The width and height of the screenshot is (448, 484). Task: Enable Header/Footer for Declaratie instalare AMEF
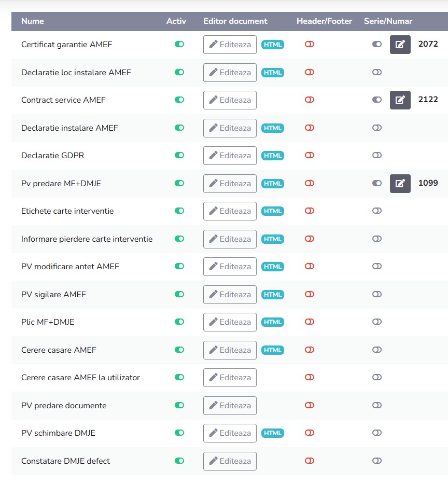coord(310,128)
